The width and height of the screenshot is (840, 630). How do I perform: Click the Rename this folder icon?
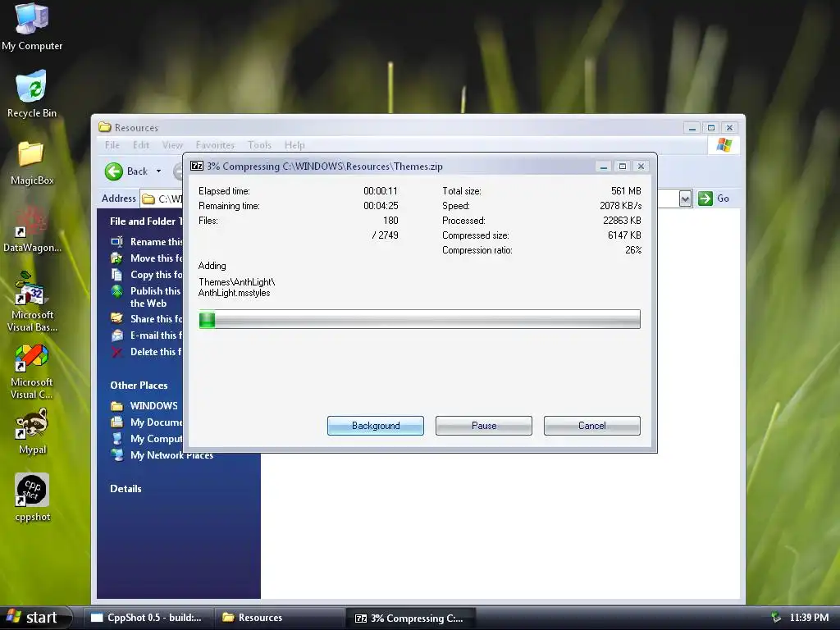pyautogui.click(x=116, y=242)
